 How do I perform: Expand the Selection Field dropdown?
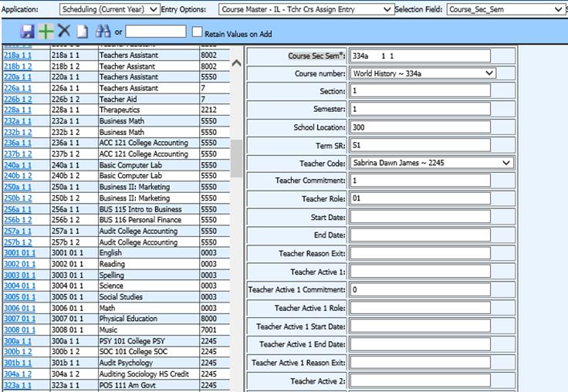(x=506, y=9)
